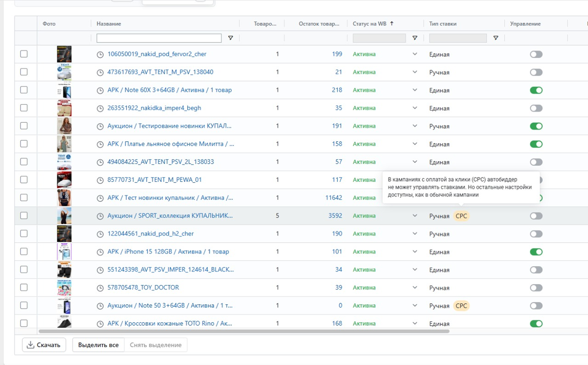588x365 pixels.
Task: Click the Название filter text field
Action: coord(159,38)
